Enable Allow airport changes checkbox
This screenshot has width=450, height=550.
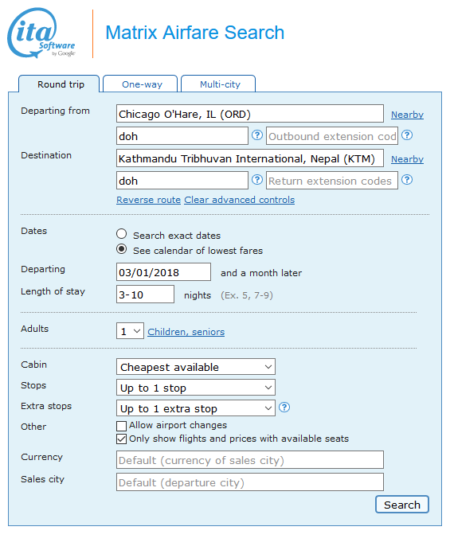point(121,426)
